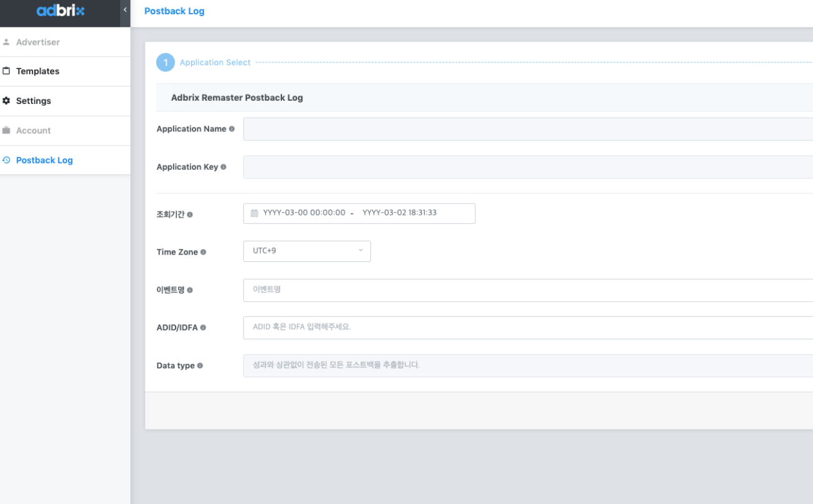Click the Data type info icon
Screen dimensions: 813x504
200,366
